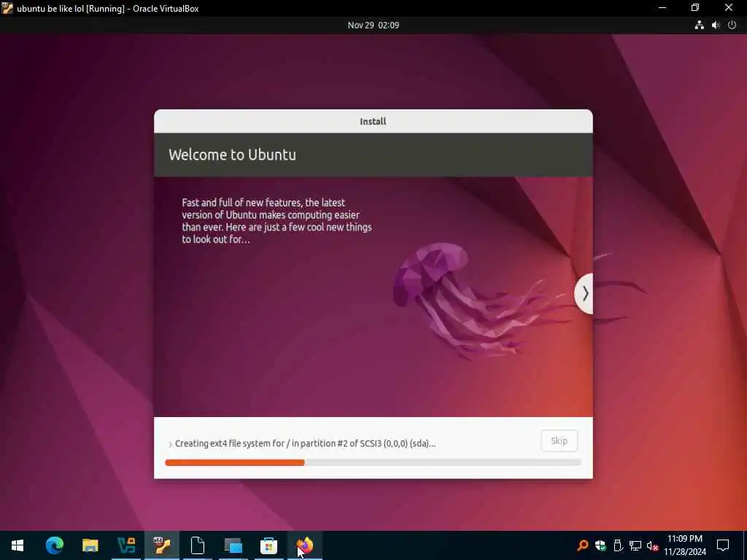
Task: Switch to VirtualBox Manager in the taskbar
Action: pyautogui.click(x=126, y=545)
